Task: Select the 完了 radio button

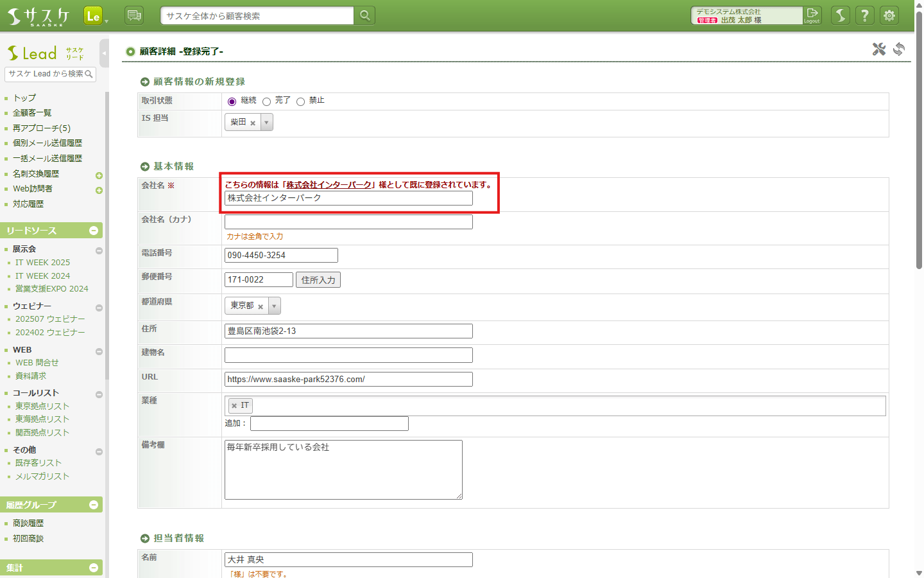Action: (266, 101)
